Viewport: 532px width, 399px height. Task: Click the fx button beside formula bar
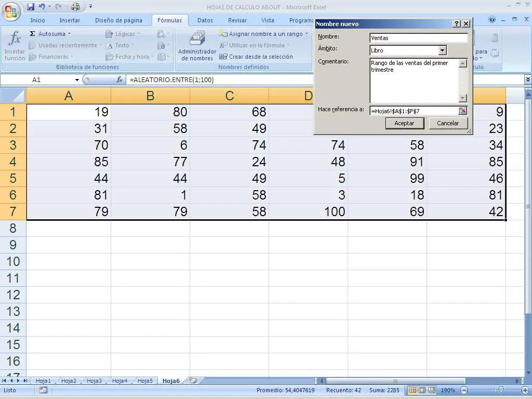coord(119,79)
